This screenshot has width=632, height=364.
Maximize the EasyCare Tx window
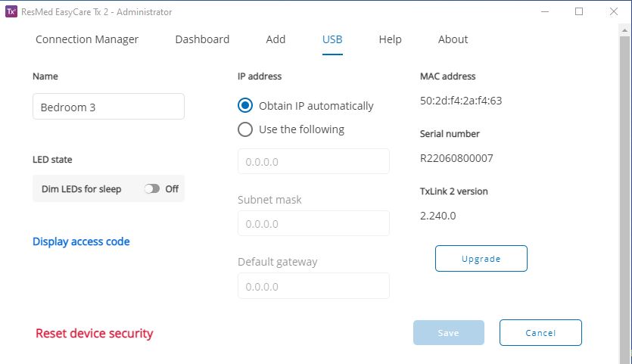point(579,11)
